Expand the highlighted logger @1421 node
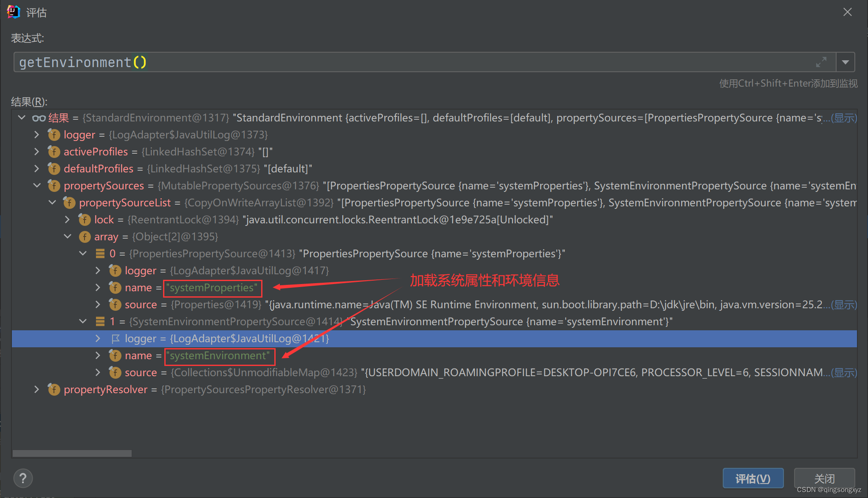Viewport: 868px width, 498px height. coord(98,338)
